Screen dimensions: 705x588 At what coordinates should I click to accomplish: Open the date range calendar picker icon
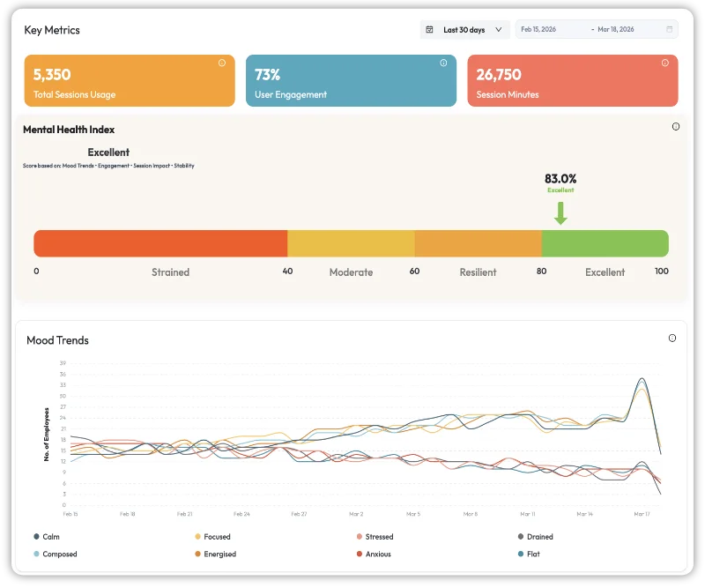(x=669, y=29)
